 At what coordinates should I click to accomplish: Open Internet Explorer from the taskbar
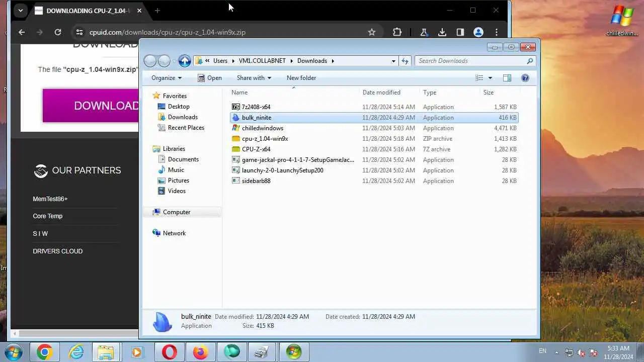76,352
